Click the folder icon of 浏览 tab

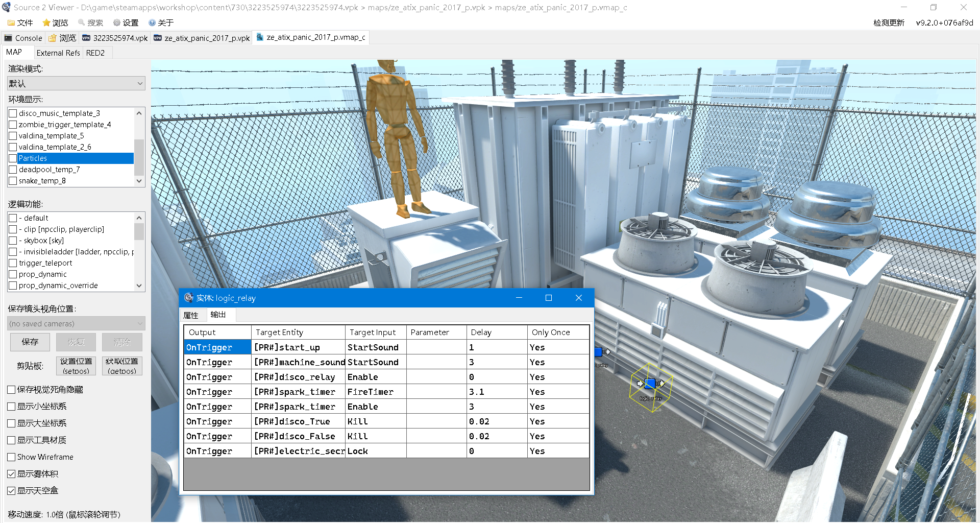coord(53,38)
